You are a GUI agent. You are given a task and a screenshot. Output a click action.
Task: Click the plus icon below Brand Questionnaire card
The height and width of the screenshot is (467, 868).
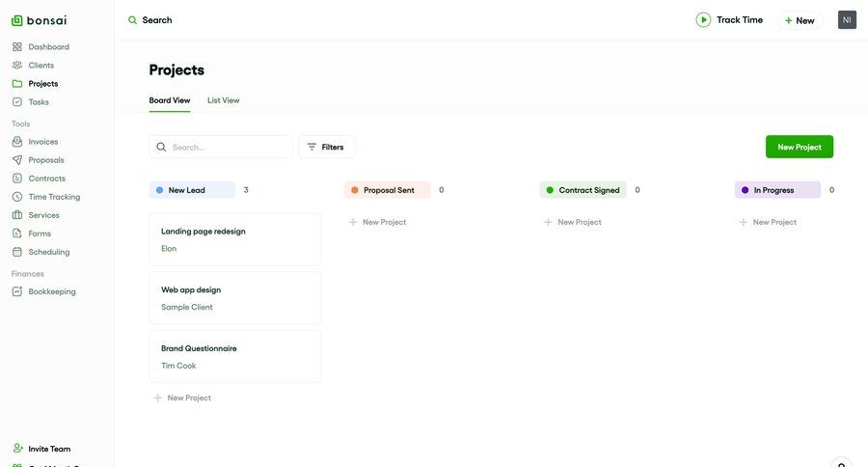click(x=158, y=398)
